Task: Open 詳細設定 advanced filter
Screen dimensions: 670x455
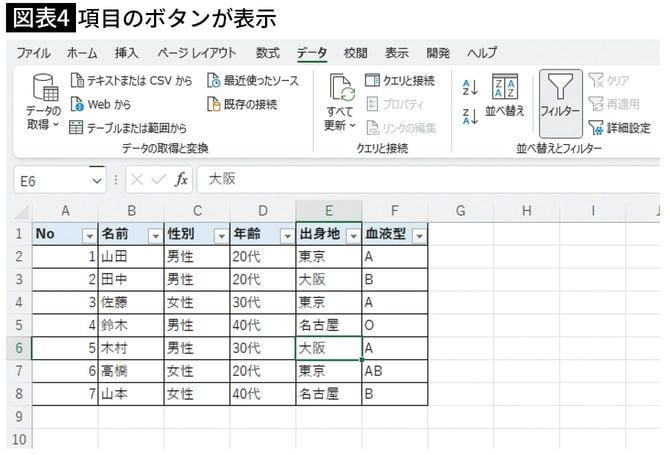Action: click(x=619, y=127)
